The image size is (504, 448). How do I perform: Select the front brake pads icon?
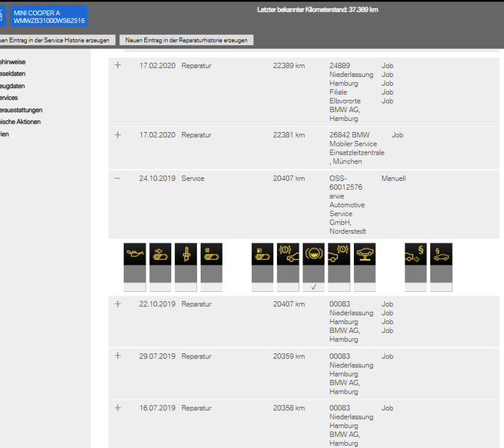click(288, 254)
